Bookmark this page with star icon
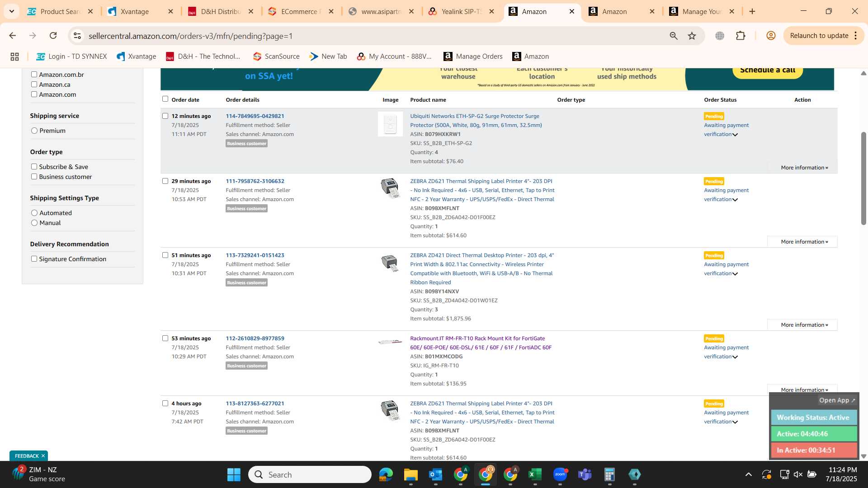The image size is (868, 488). (692, 36)
